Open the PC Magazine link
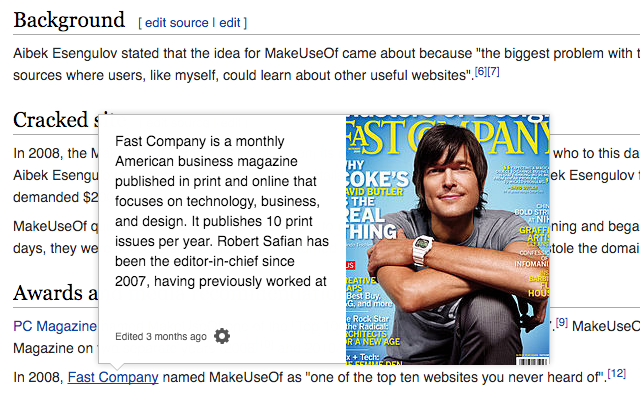Screen dimensions: 640x398 (x=55, y=326)
